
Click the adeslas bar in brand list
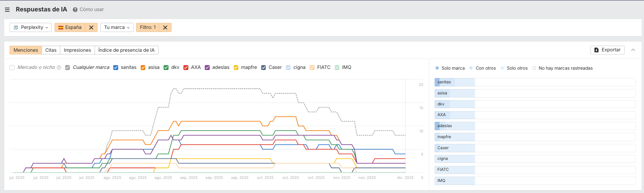(454, 126)
